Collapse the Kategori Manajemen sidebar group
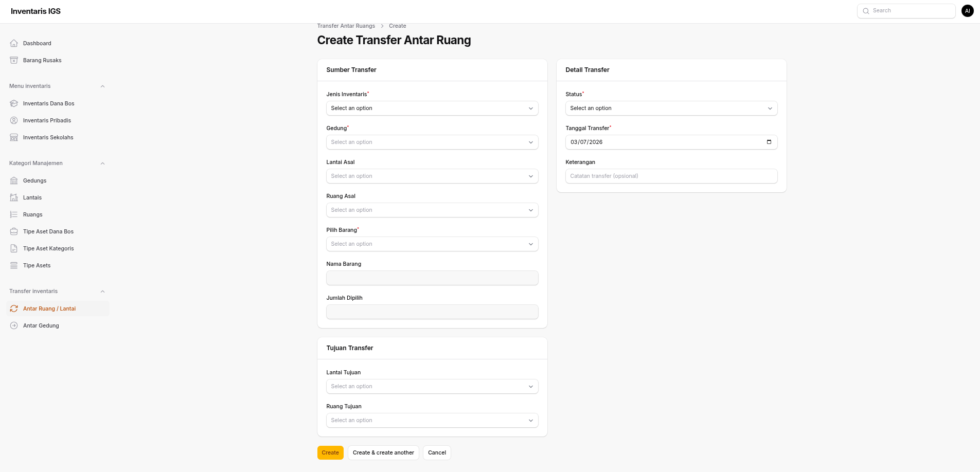Image resolution: width=980 pixels, height=472 pixels. 102,164
